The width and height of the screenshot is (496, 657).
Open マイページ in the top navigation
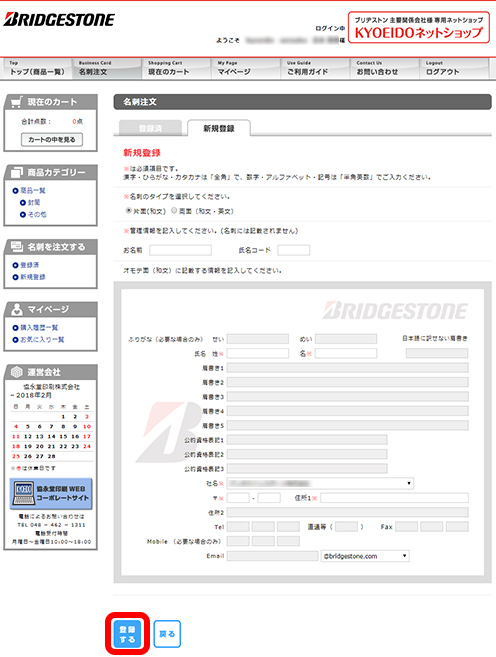(245, 68)
